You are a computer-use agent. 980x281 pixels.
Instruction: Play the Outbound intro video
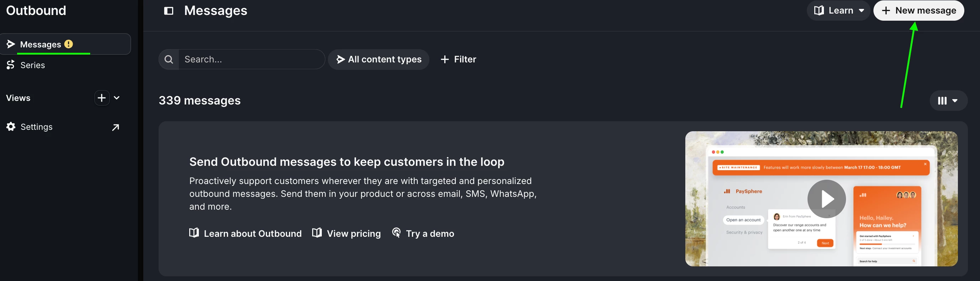coord(826,199)
